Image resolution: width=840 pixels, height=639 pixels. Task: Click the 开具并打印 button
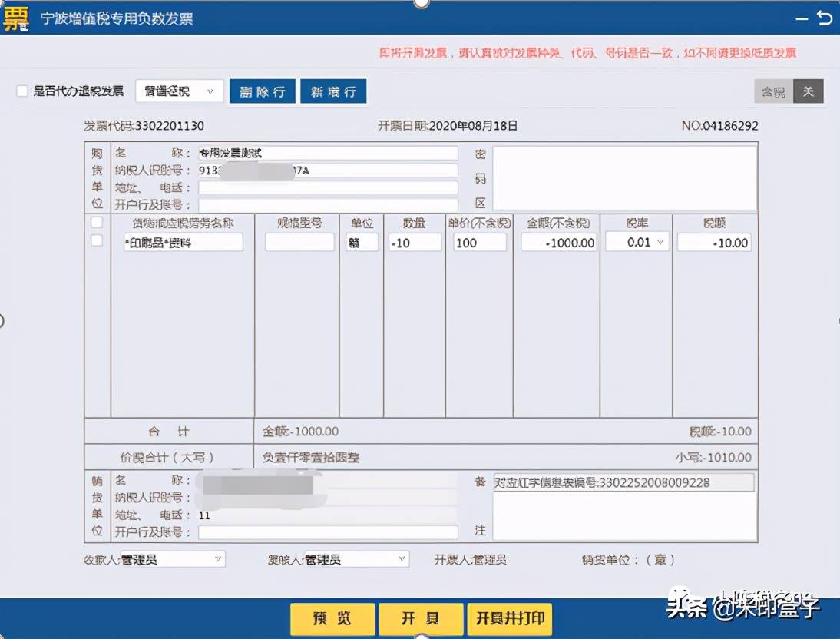[x=510, y=618]
